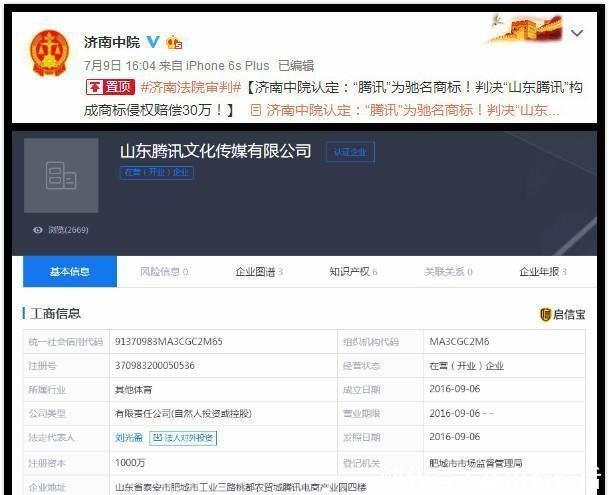The width and height of the screenshot is (609, 495).
Task: Open the 企业年报 tab
Action: [543, 272]
